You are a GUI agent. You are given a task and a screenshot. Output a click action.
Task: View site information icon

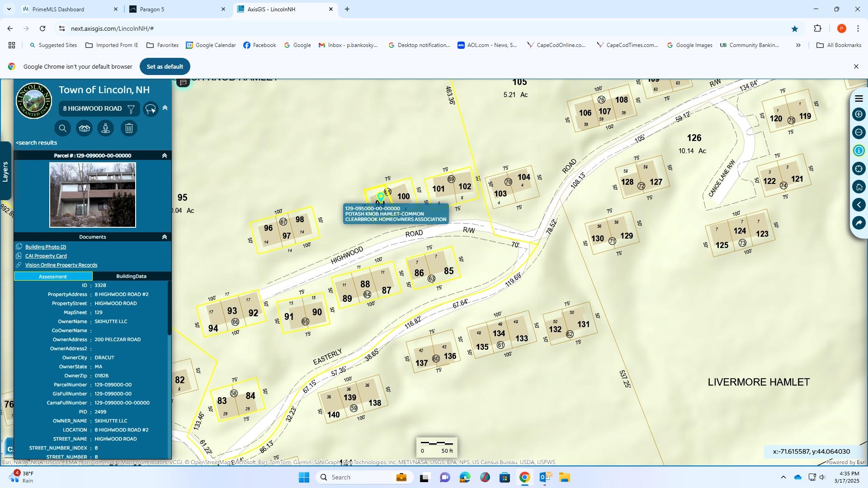[62, 28]
